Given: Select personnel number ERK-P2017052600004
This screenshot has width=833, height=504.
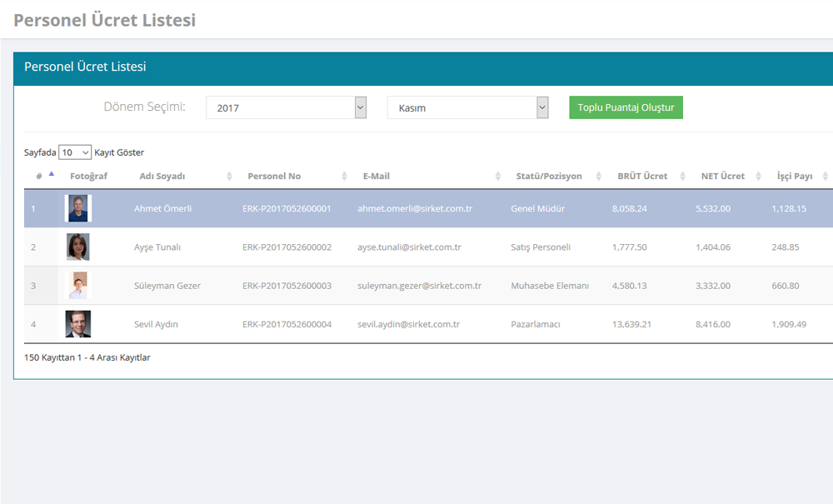Looking at the screenshot, I should click(287, 324).
